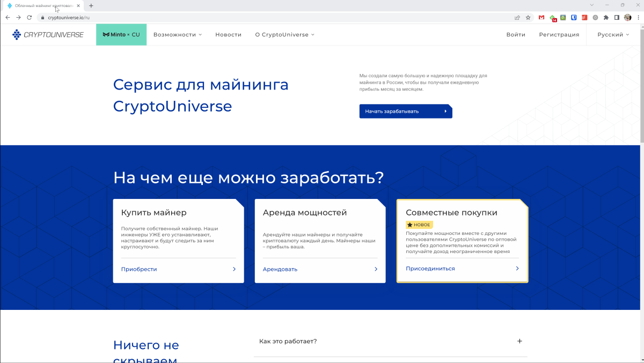This screenshot has width=644, height=363.
Task: Click arrow in Купить майнер card
Action: 234,269
